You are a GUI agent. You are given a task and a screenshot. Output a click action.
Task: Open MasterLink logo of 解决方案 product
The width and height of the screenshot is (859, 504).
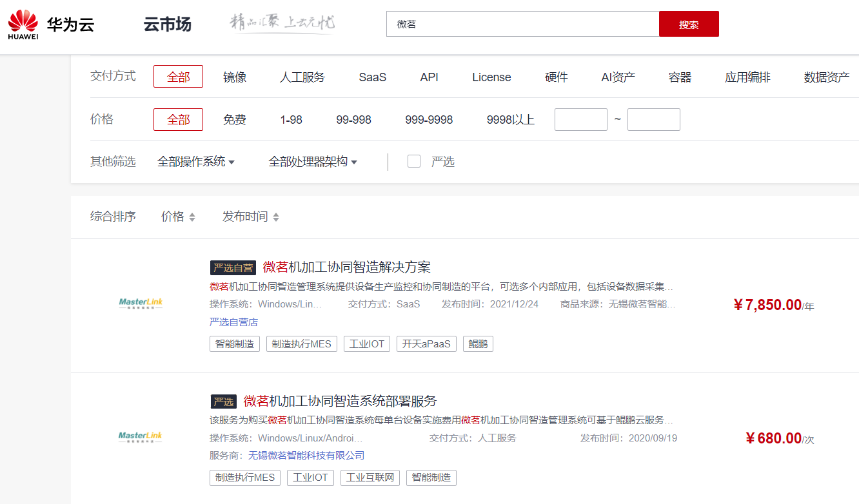pos(141,303)
